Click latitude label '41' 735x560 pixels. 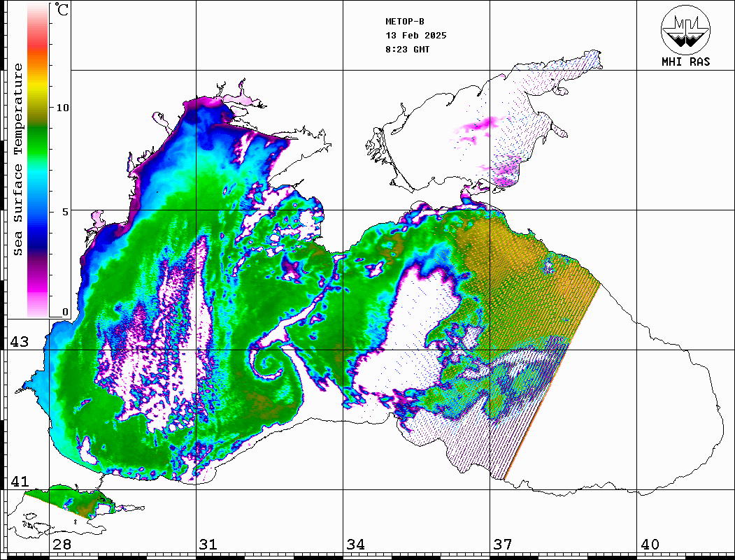20,481
